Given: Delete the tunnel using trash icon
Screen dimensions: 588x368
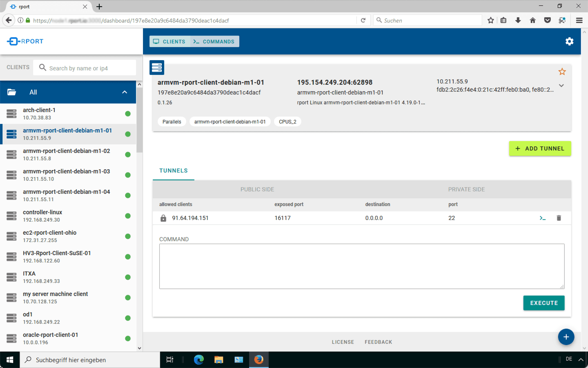Looking at the screenshot, I should point(559,218).
